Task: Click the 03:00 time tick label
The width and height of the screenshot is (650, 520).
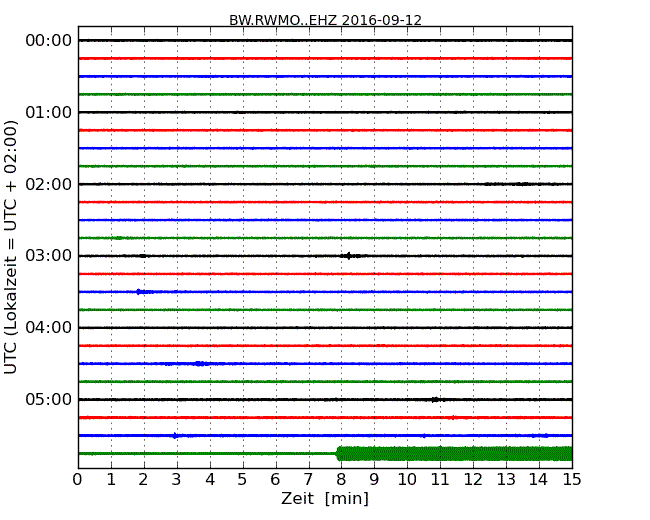Action: (49, 255)
